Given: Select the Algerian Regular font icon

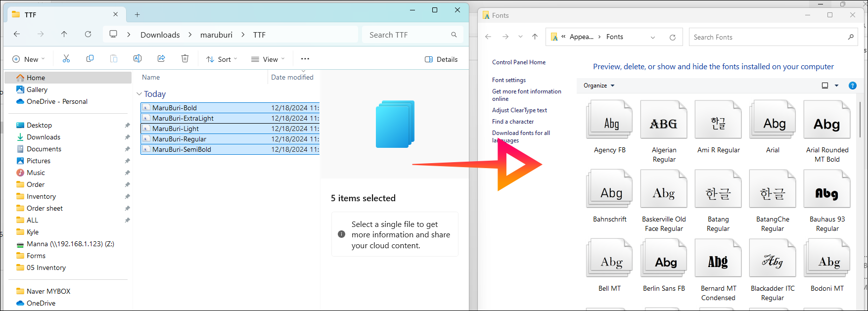Looking at the screenshot, I should click(664, 119).
